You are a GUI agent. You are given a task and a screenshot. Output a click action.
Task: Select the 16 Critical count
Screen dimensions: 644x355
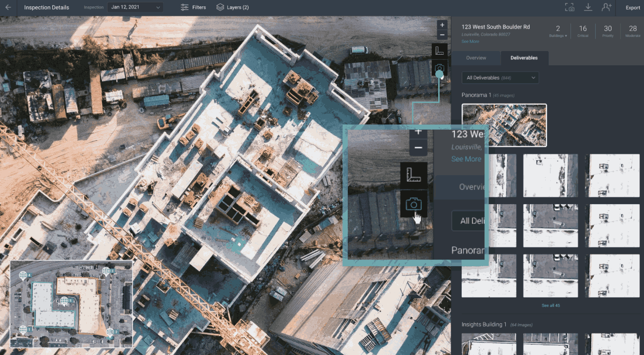pos(583,31)
